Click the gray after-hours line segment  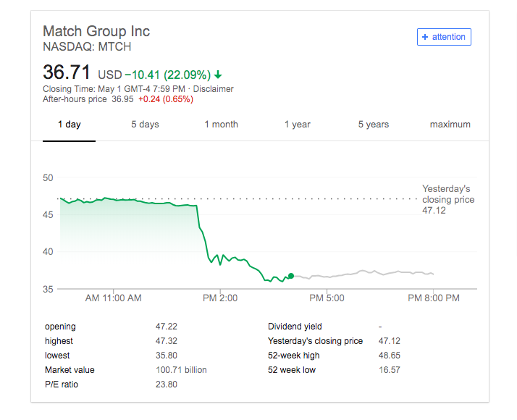click(x=363, y=274)
